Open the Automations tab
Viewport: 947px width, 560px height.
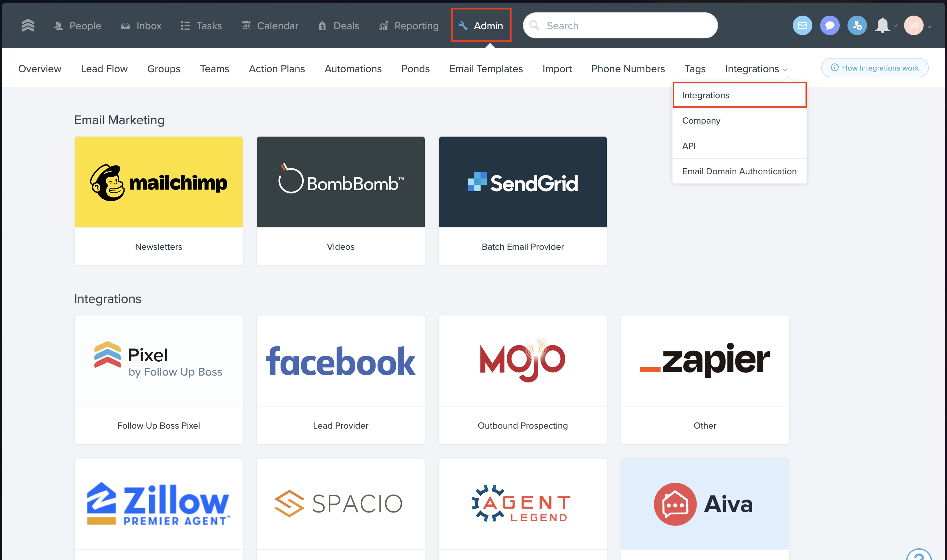point(353,69)
